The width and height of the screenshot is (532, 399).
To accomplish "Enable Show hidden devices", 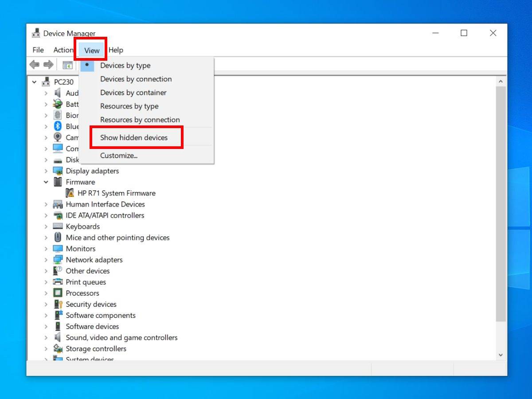I will coord(133,137).
